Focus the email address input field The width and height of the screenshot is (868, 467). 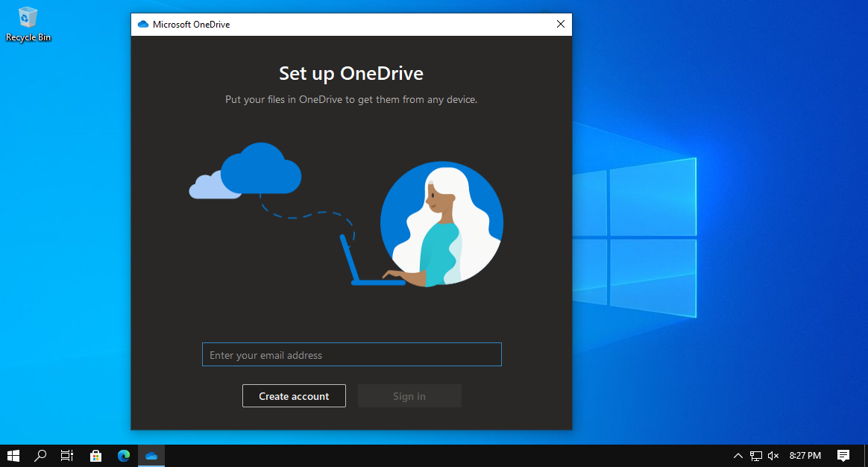(x=351, y=354)
